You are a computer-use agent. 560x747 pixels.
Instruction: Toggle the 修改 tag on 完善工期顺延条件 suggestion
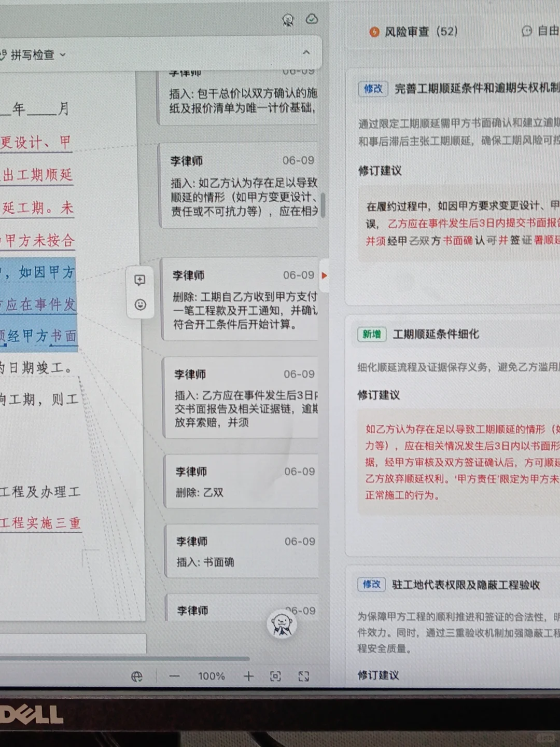[372, 89]
